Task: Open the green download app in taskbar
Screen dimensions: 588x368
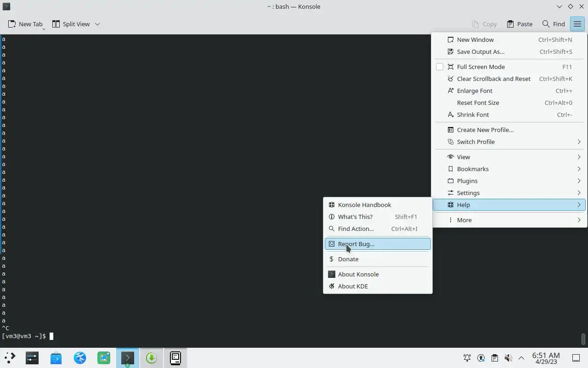Action: [152, 358]
